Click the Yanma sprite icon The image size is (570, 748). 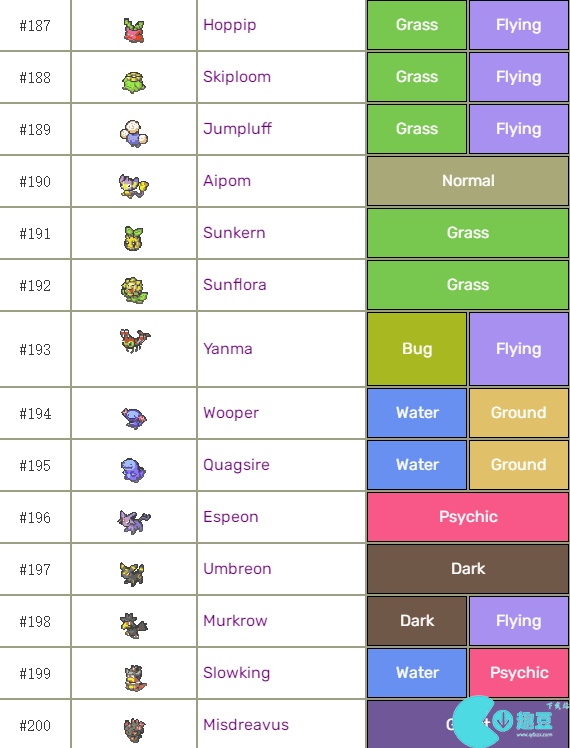coord(135,341)
